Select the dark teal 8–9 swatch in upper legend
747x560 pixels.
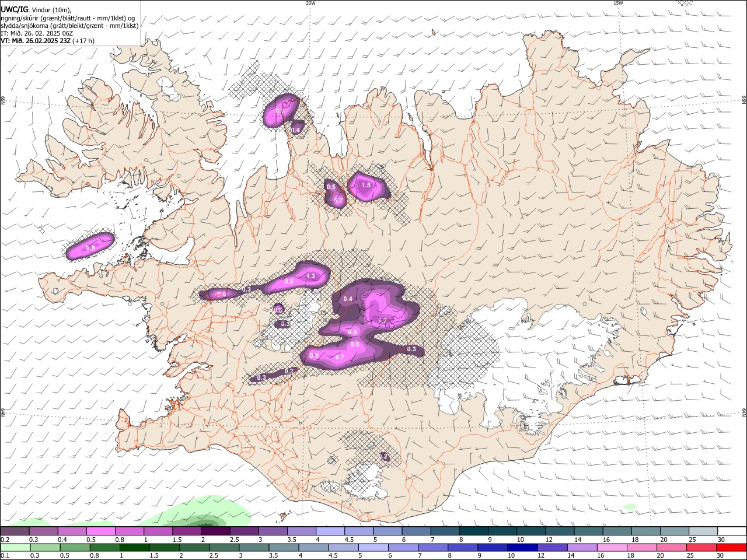[x=474, y=531]
